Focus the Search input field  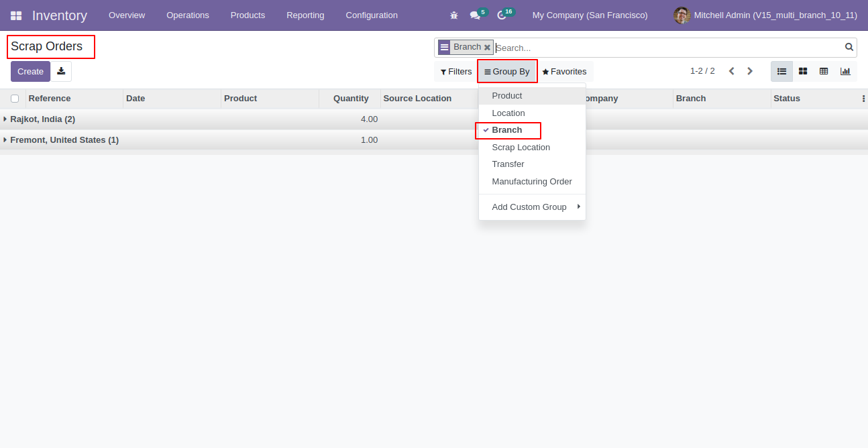click(x=668, y=48)
